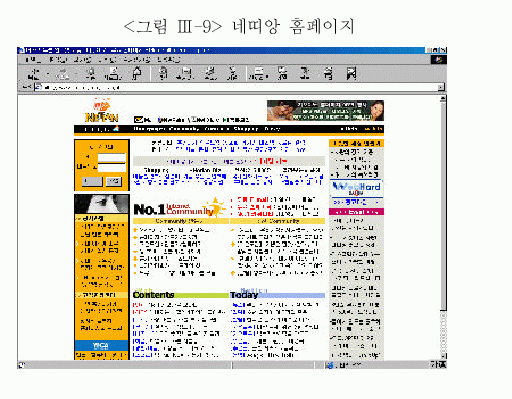Click the Netian logo on the page
This screenshot has height=399, width=512.
pos(101,110)
